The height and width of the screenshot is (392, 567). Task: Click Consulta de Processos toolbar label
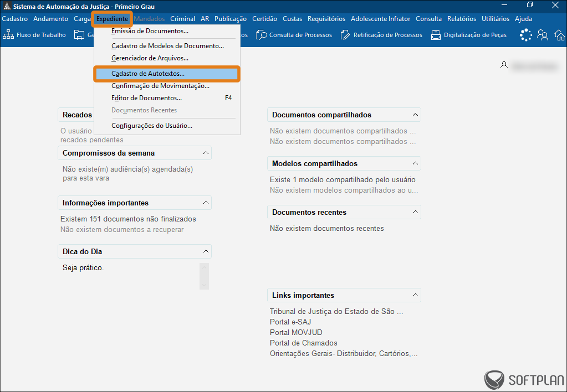(x=300, y=35)
